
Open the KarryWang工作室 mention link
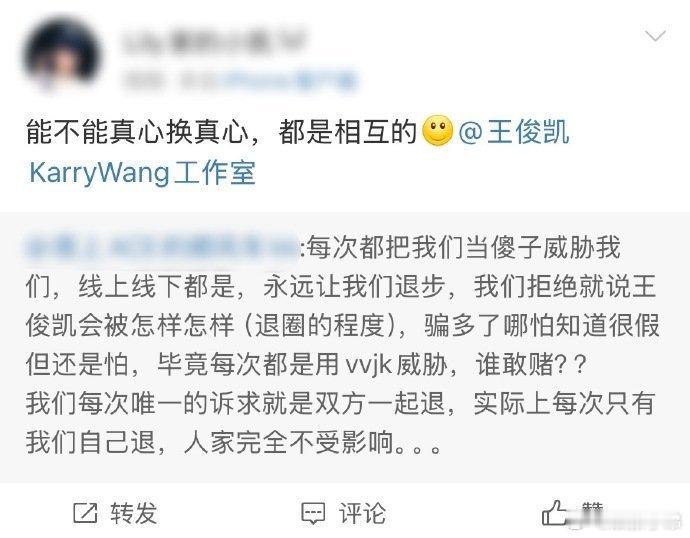(x=142, y=172)
